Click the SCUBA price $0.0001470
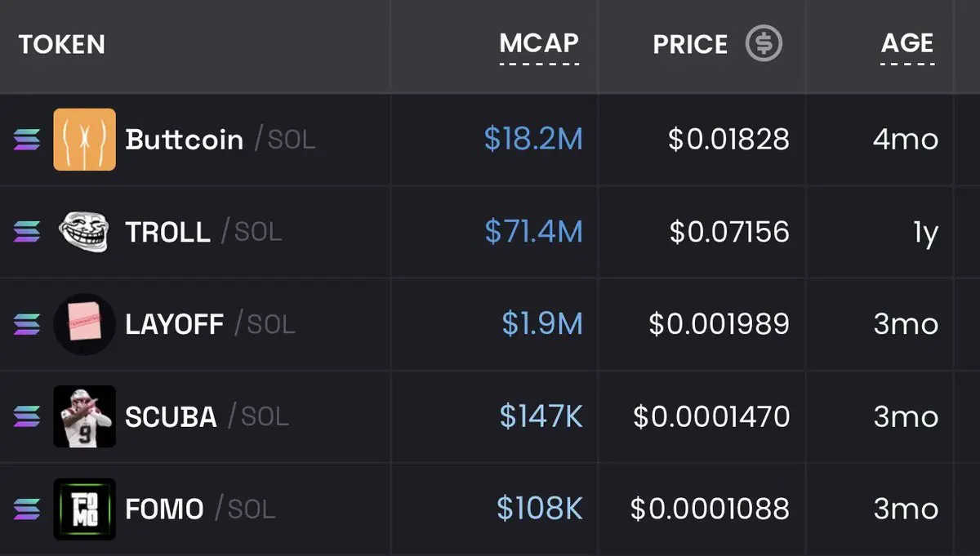 (x=711, y=416)
